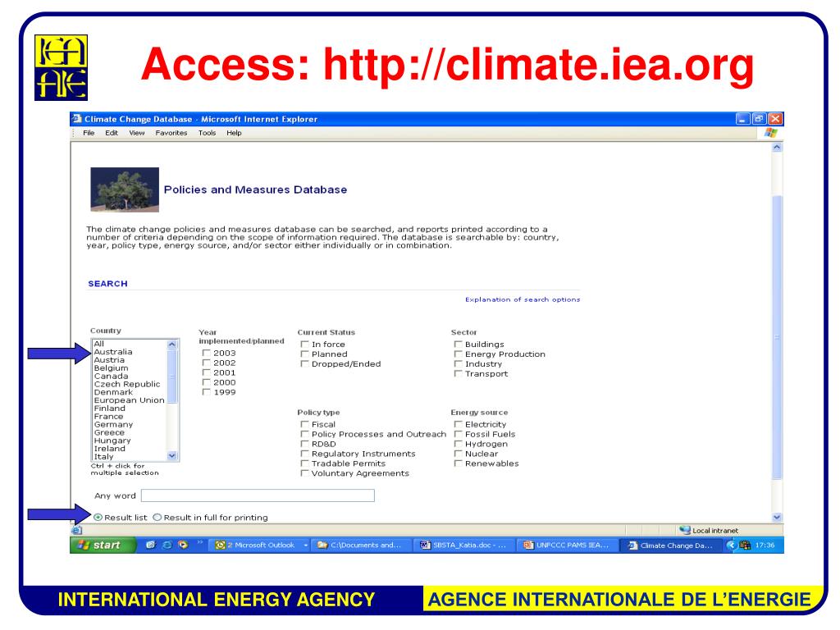Check the Fossil Fuels energy source box
Screen dimensions: 840x630
[458, 434]
